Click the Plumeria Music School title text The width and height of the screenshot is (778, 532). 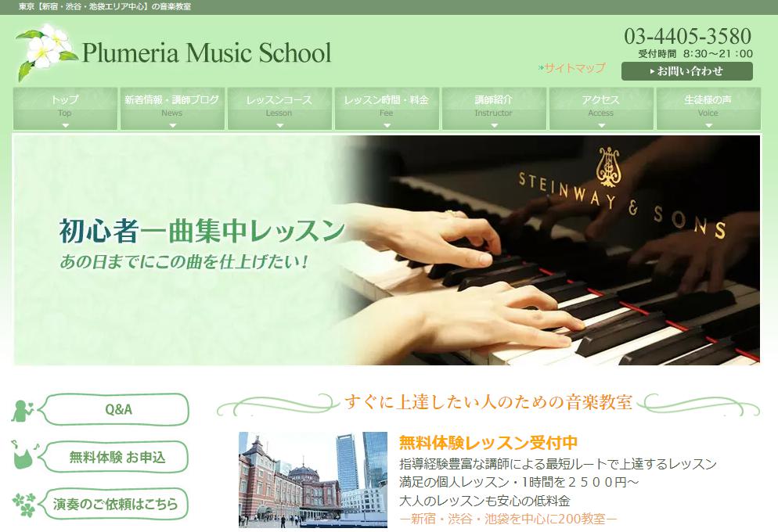(x=207, y=53)
